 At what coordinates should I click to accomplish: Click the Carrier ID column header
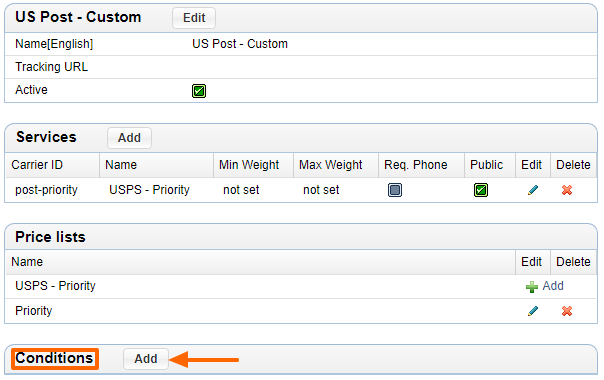pos(37,165)
